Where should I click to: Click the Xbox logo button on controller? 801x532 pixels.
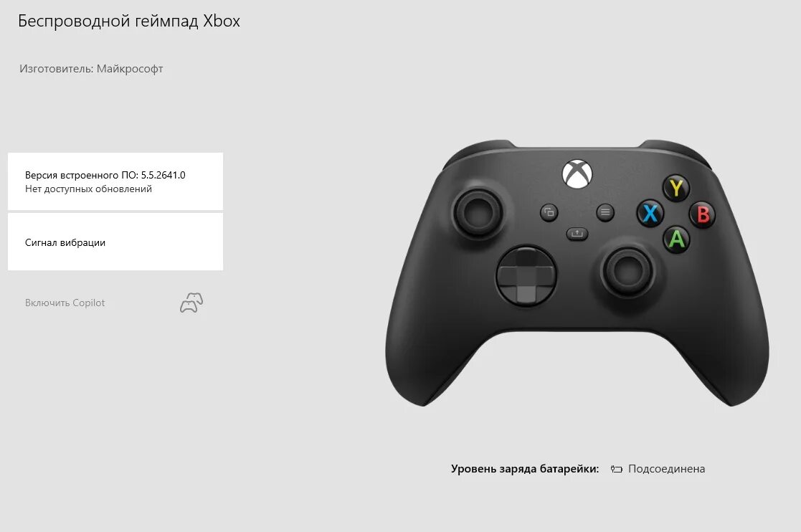pyautogui.click(x=577, y=174)
